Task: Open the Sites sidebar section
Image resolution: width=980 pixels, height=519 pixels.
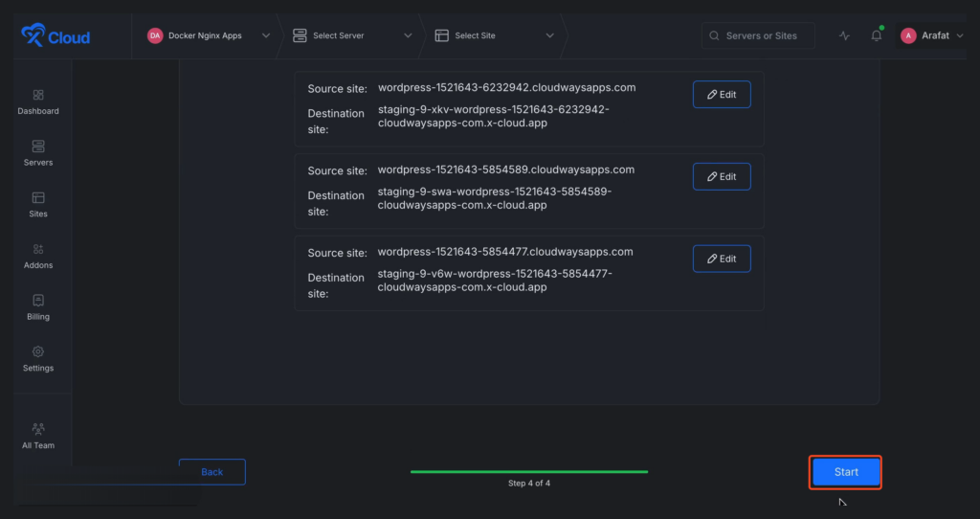Action: click(38, 205)
